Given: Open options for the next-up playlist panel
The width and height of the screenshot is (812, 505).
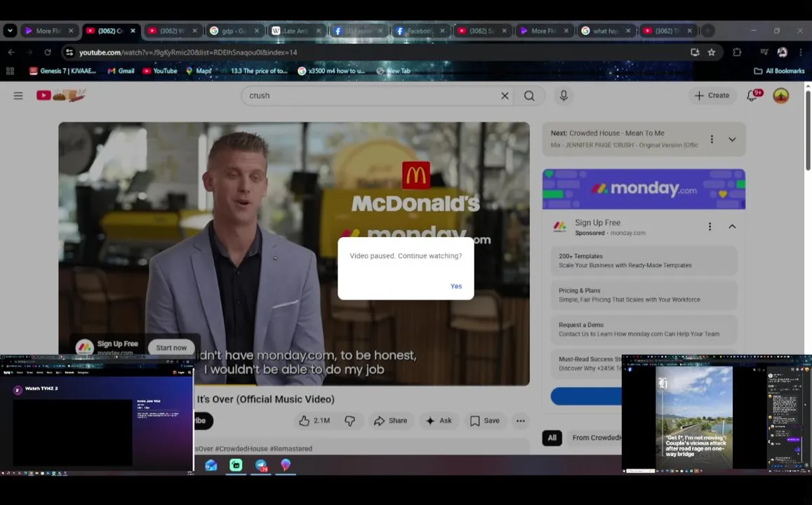Looking at the screenshot, I should [x=712, y=139].
